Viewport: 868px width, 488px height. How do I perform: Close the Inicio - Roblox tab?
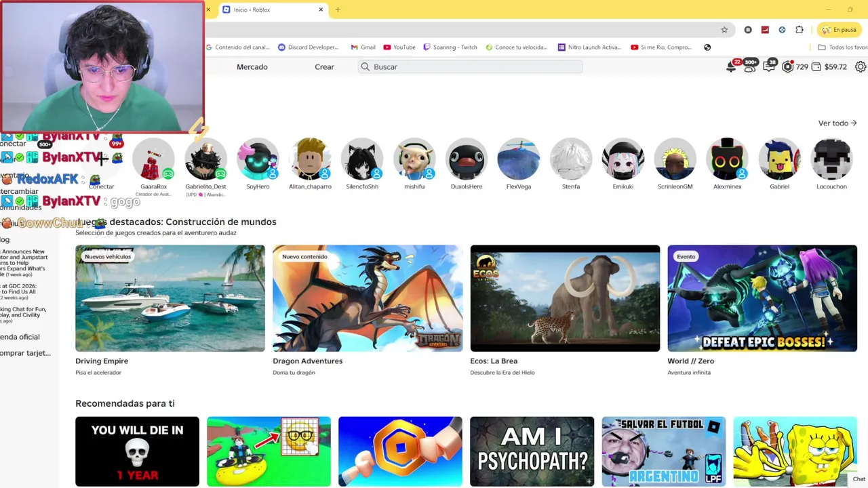coord(321,9)
